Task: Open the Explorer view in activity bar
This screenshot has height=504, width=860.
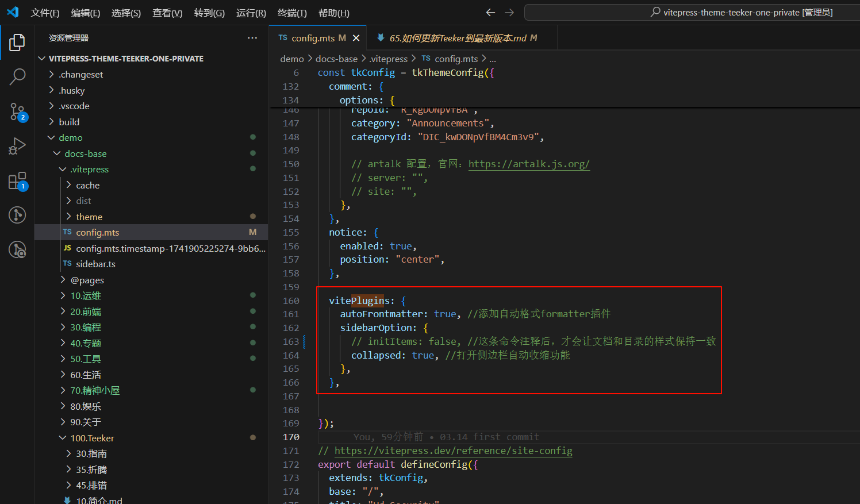Action: coord(17,42)
